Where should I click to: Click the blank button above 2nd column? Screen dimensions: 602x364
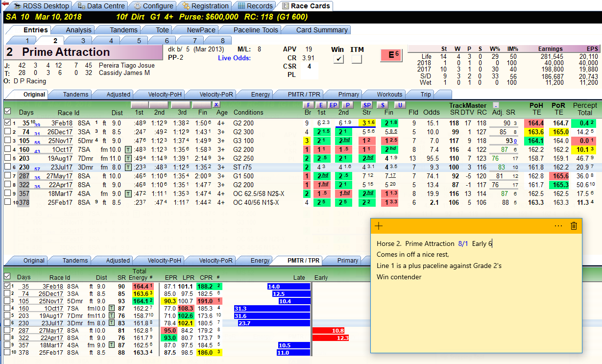[159, 105]
